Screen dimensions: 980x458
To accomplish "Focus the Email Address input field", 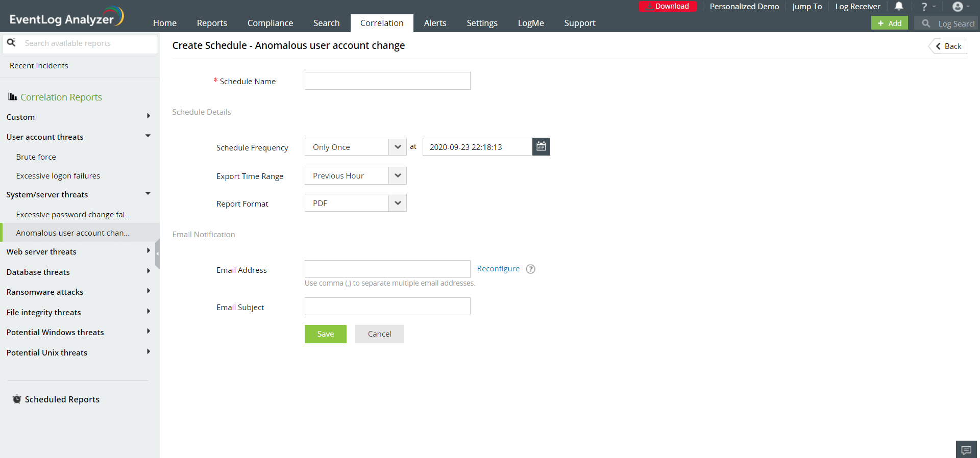I will [387, 269].
